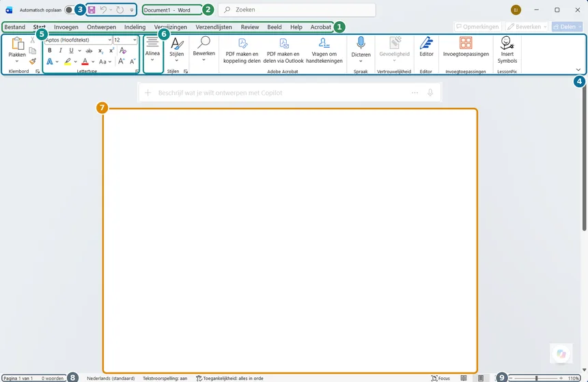
Task: Switch to the Invoegen tab
Action: pyautogui.click(x=66, y=27)
